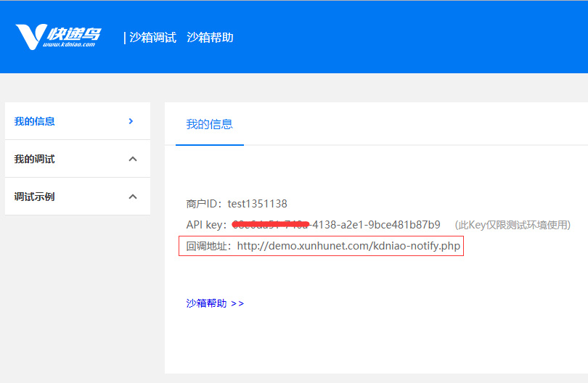Image resolution: width=588 pixels, height=383 pixels.
Task: Click the www.kdniao.com text under the logo
Action: pos(70,45)
